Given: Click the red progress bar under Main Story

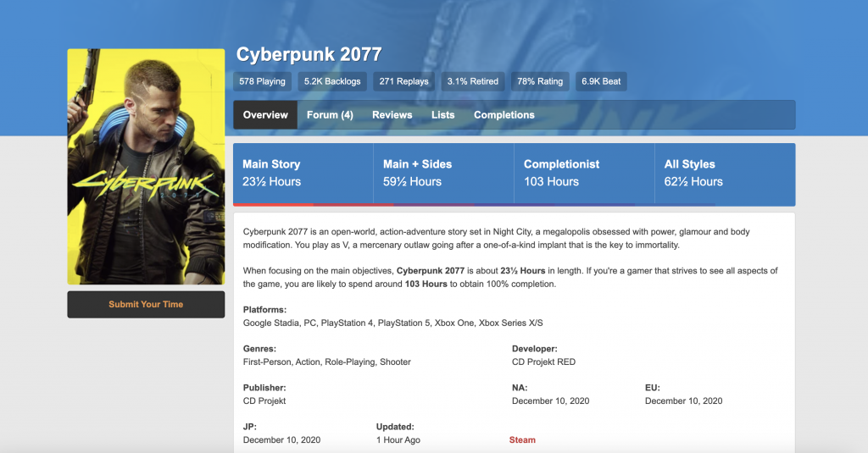Looking at the screenshot, I should point(273,204).
